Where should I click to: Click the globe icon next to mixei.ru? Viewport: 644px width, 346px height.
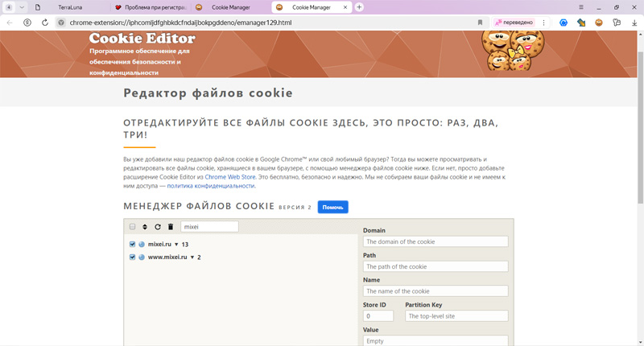coord(142,244)
